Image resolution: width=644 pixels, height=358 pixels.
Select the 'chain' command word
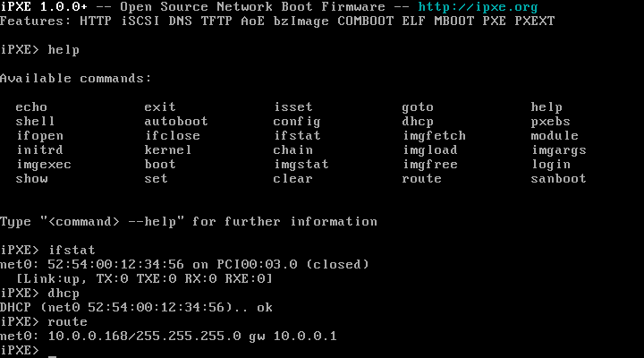293,149
